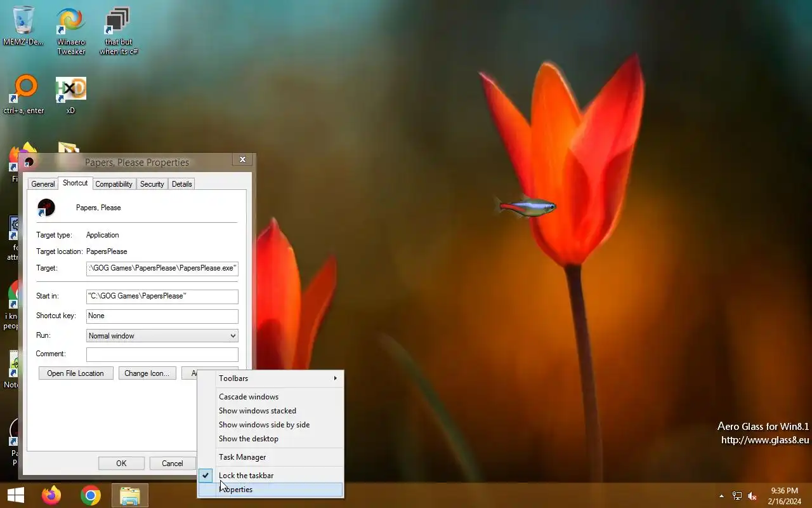Viewport: 812px width, 508px height.
Task: Choose Show windows side by side
Action: pyautogui.click(x=271, y=425)
